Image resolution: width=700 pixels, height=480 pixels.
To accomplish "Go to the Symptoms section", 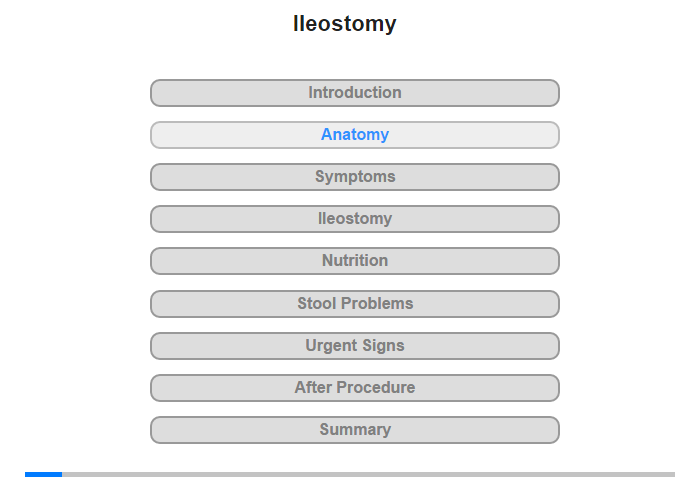I will coord(355,177).
